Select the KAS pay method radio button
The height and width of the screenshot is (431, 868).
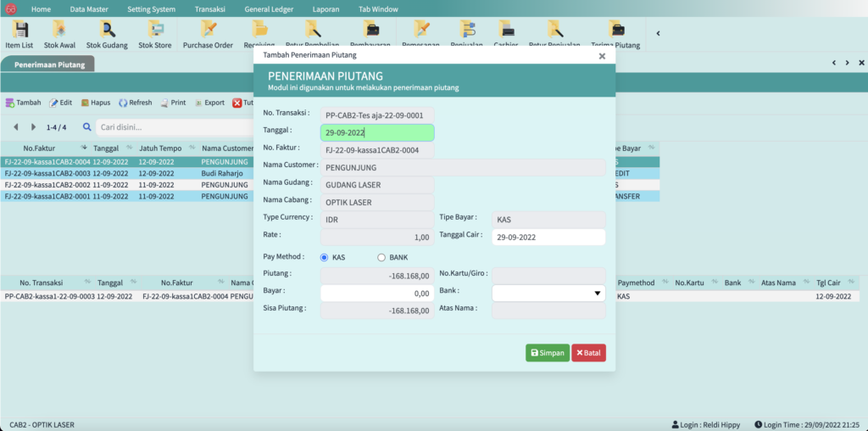coord(325,257)
